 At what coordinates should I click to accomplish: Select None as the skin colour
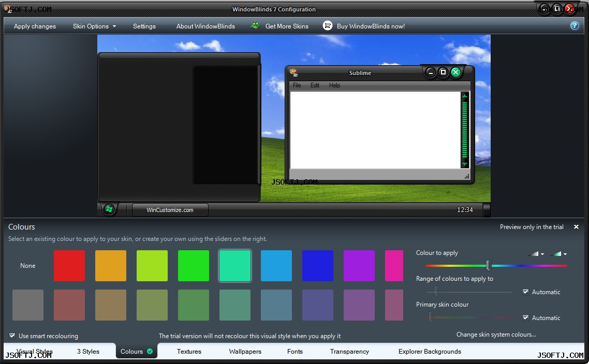(28, 266)
